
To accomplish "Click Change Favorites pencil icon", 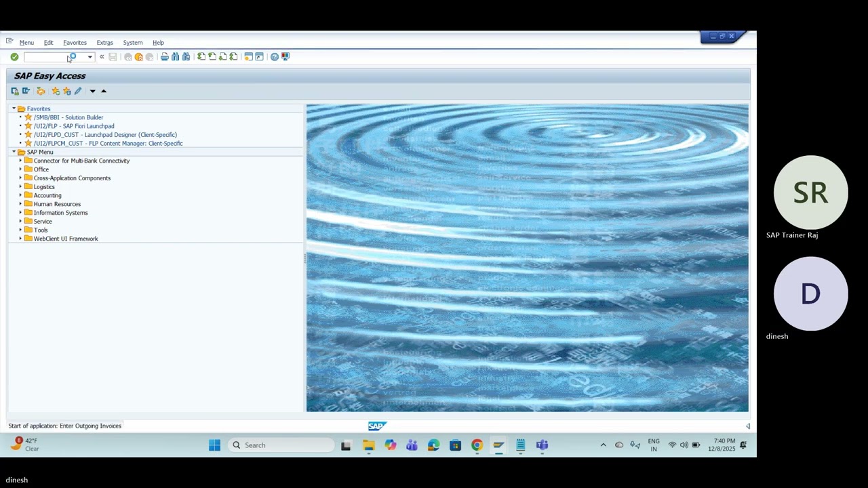I will click(77, 91).
